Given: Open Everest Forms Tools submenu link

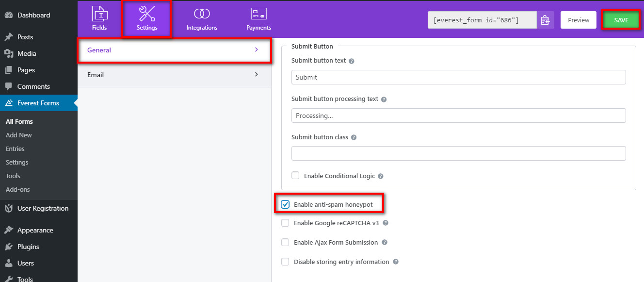Looking at the screenshot, I should click(13, 176).
